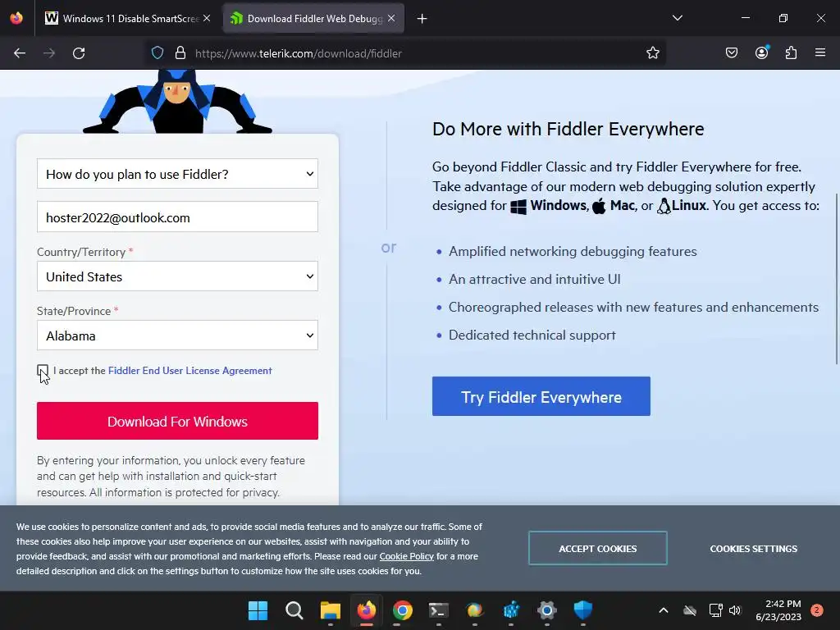View site security lock info
This screenshot has height=630, width=840.
pos(180,53)
